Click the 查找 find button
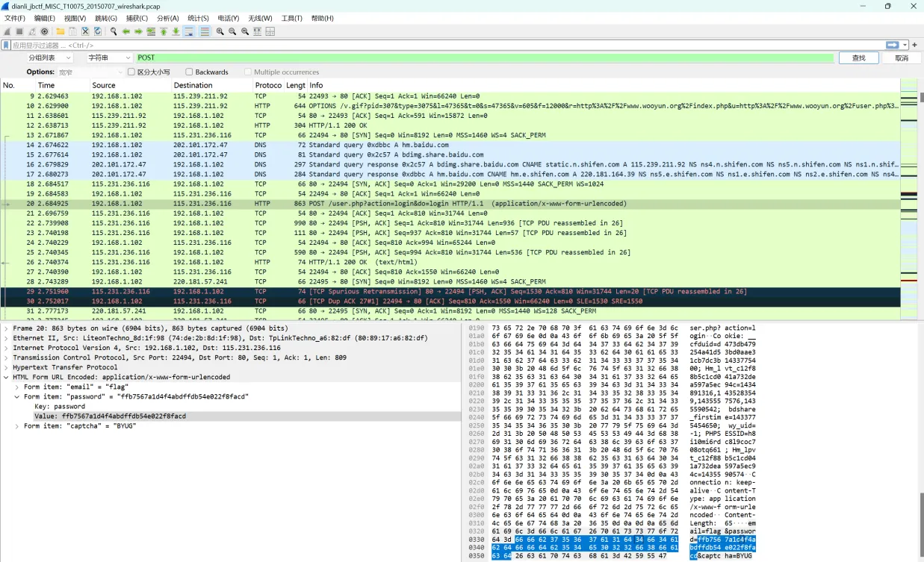The image size is (924, 562). pyautogui.click(x=858, y=57)
